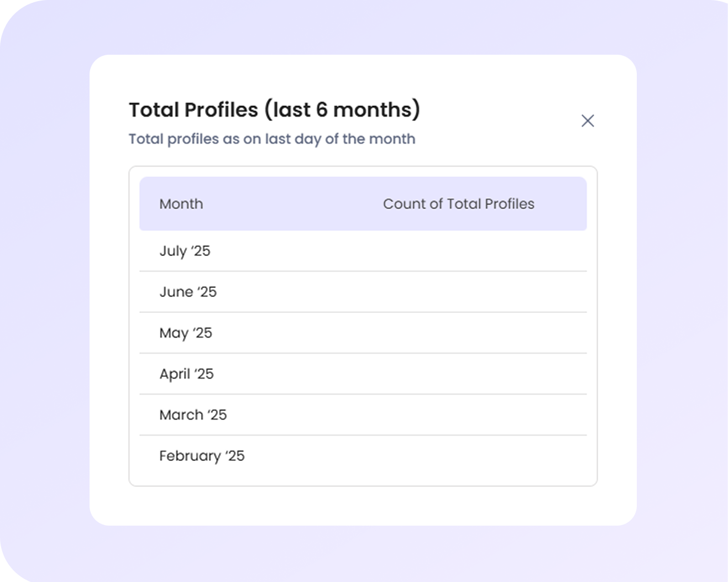Click the empty count cell for July '25

pos(458,251)
